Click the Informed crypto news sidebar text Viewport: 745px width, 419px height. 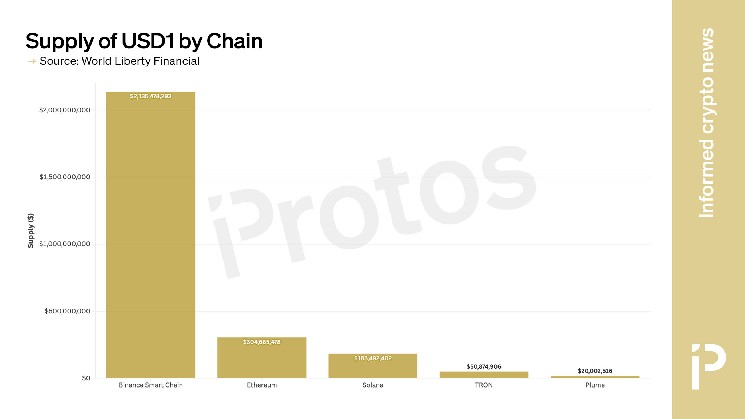pos(707,123)
